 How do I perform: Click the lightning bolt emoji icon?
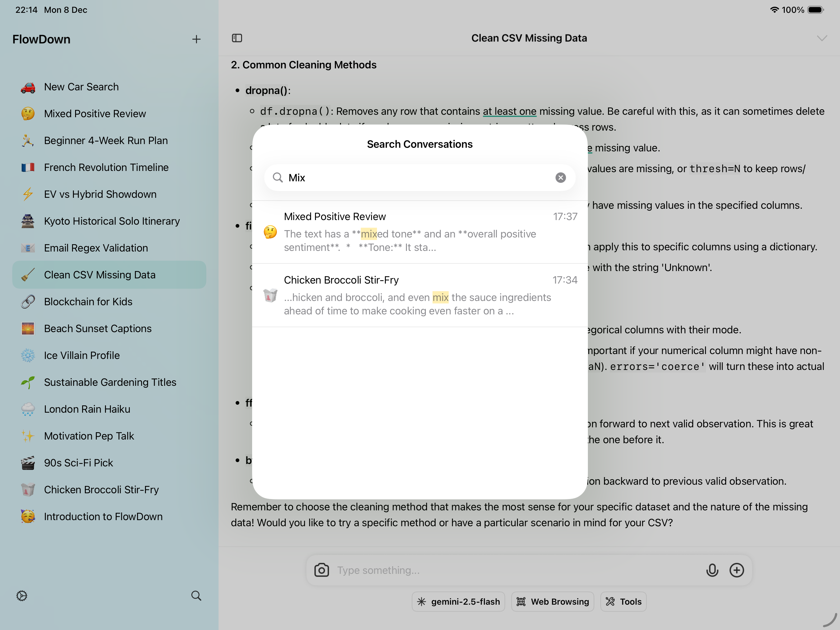click(x=28, y=194)
